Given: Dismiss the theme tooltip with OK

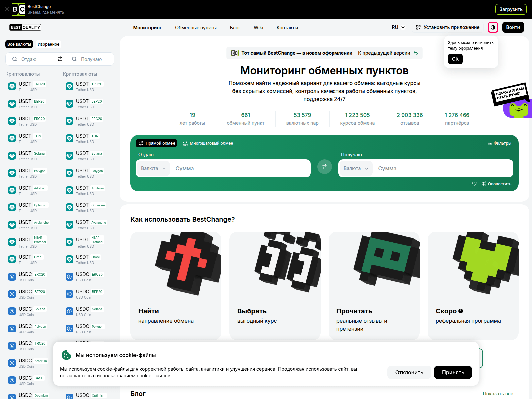Looking at the screenshot, I should pos(455,59).
